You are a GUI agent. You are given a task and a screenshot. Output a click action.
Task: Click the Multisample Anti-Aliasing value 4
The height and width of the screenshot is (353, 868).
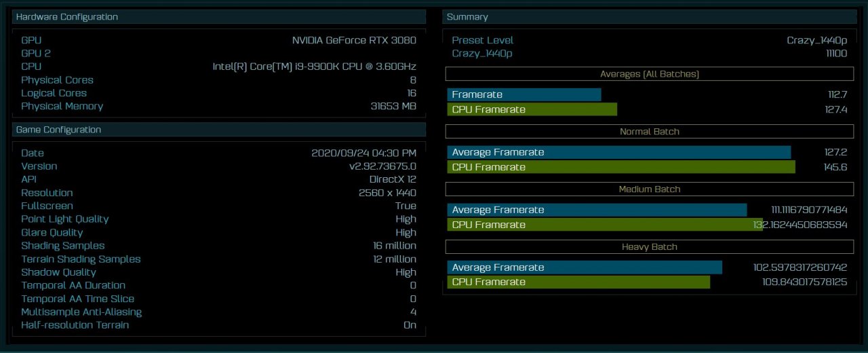413,312
